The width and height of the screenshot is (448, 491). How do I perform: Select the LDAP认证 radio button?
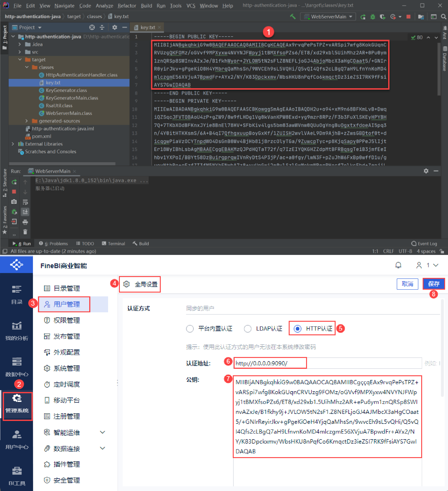pos(248,329)
